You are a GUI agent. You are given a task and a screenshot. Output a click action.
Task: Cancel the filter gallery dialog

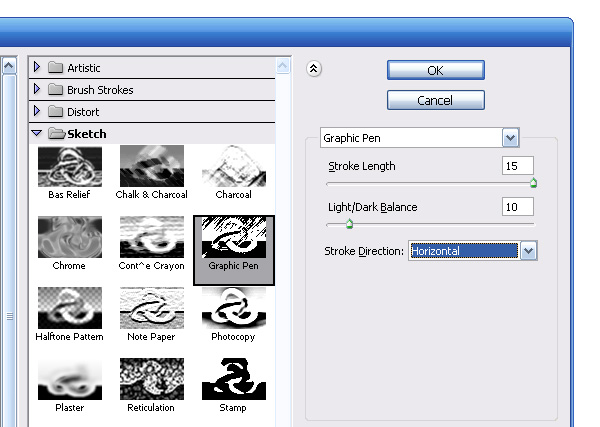point(435,100)
